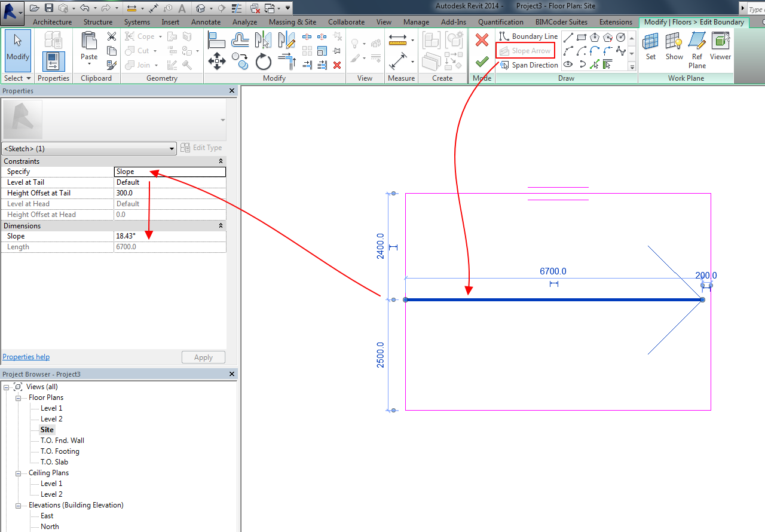Collapse the Elevations (Building Elevation) node
Screen dimensions: 765x532
(x=18, y=505)
